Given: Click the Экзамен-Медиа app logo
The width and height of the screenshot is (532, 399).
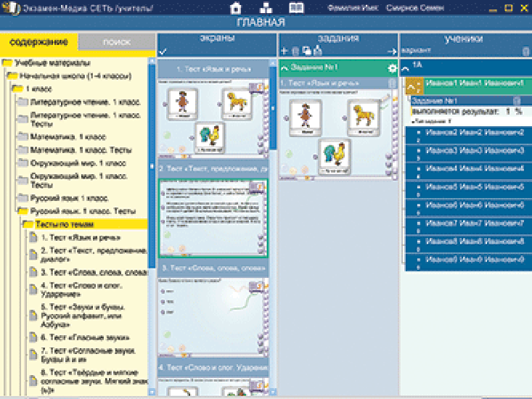Looking at the screenshot, I should (11, 7).
